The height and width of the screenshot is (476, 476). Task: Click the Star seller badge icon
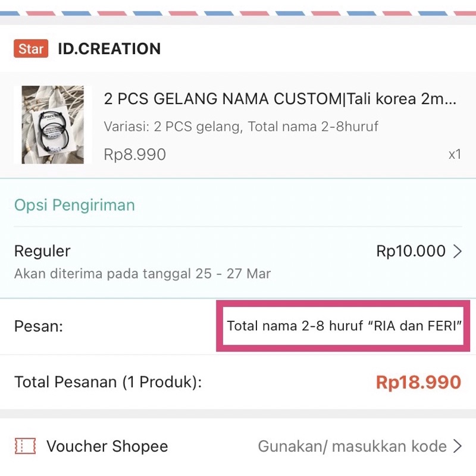click(x=30, y=49)
